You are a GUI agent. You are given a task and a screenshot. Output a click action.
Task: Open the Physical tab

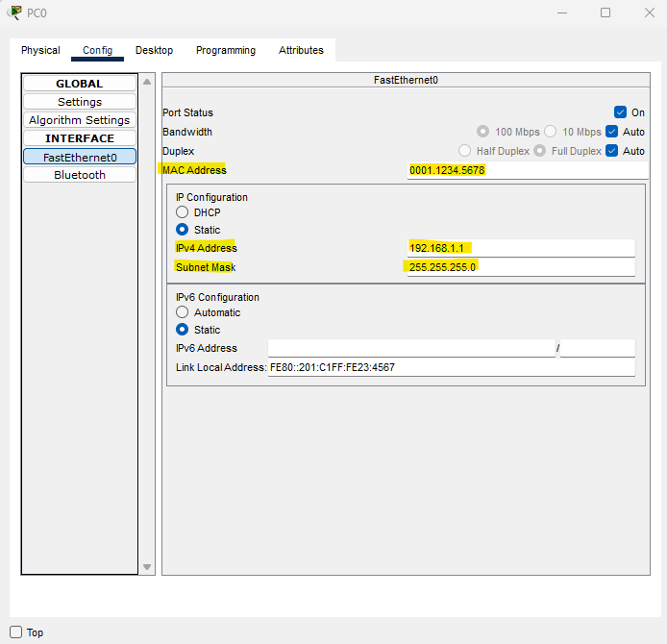coord(40,50)
